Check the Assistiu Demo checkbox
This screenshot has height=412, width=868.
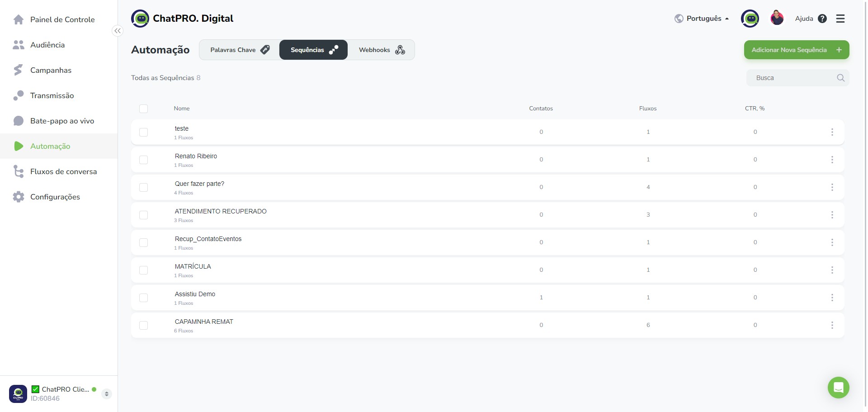pyautogui.click(x=144, y=298)
